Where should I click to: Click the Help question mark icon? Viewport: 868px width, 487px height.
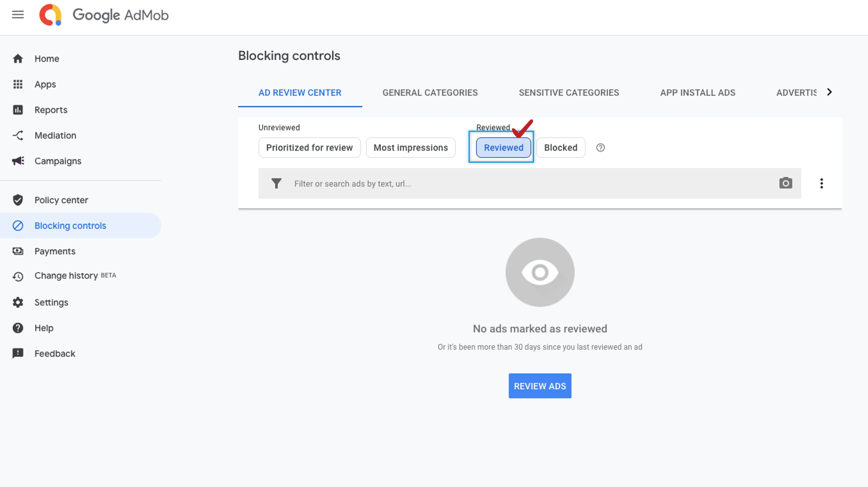coord(18,328)
